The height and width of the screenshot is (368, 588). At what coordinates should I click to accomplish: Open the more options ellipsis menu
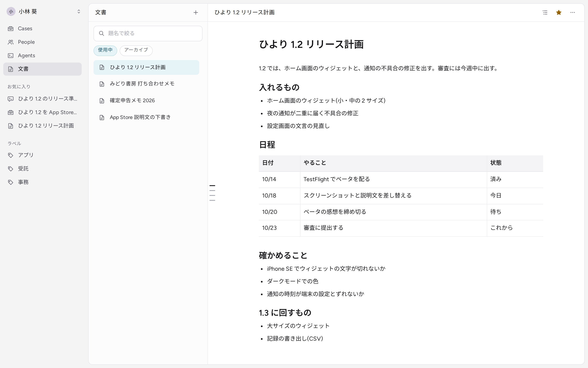[x=573, y=12]
